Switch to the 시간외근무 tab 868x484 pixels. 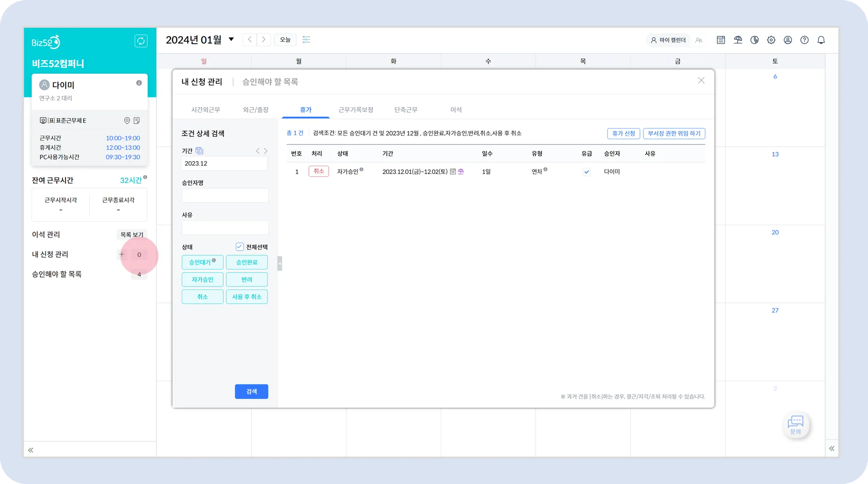(206, 110)
